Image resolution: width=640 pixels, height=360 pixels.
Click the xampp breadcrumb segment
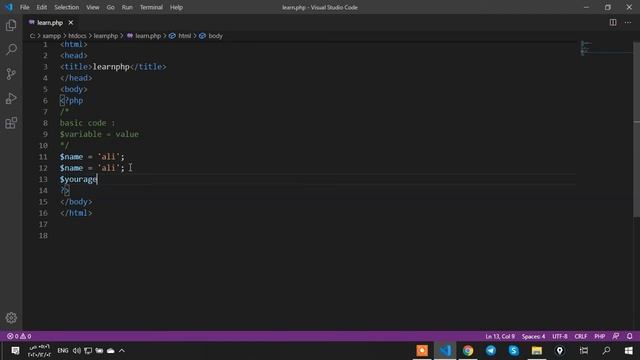pos(51,36)
